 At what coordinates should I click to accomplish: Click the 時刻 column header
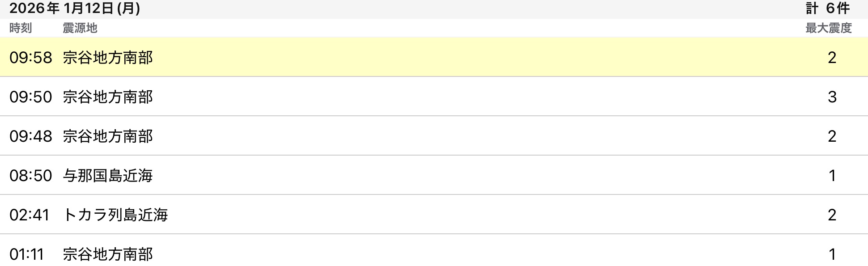tap(21, 28)
